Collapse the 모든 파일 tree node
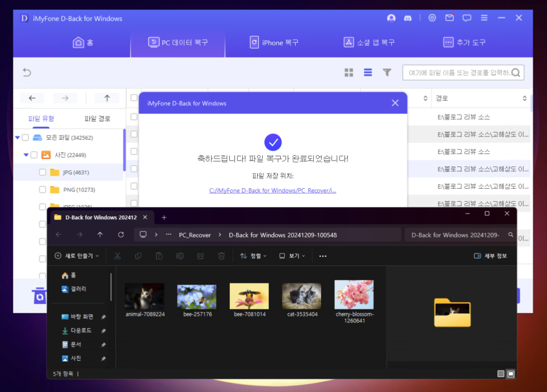 pos(18,138)
